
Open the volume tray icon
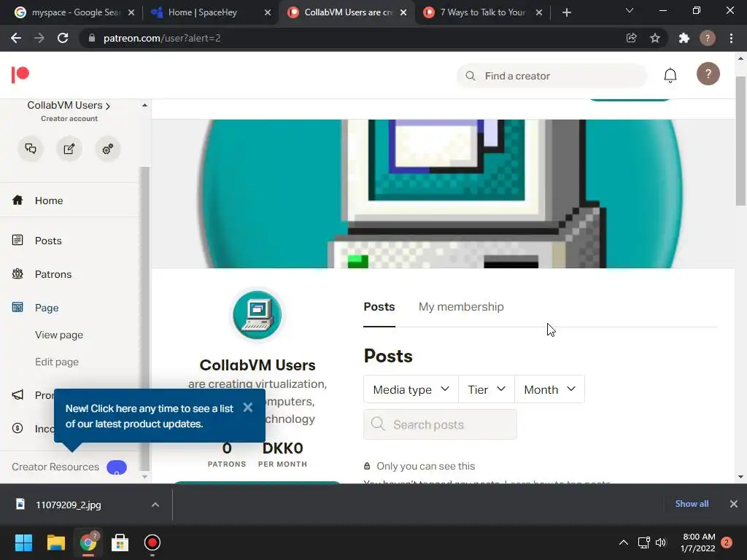pos(661,542)
